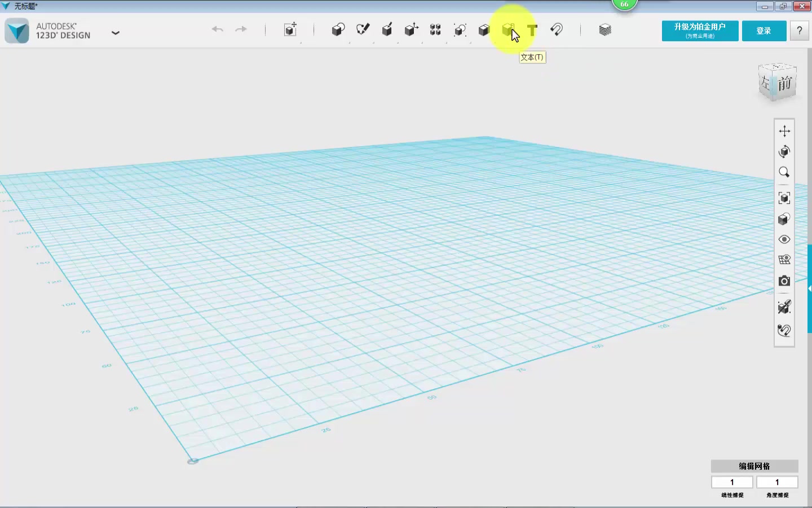
Task: Open the Grouping tool menu
Action: click(x=460, y=29)
